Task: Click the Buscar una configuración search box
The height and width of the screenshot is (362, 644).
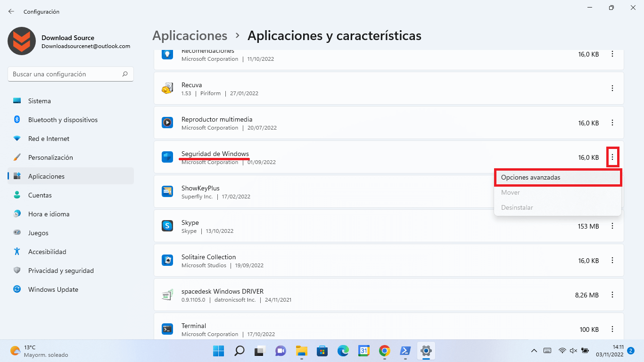Action: tap(71, 74)
